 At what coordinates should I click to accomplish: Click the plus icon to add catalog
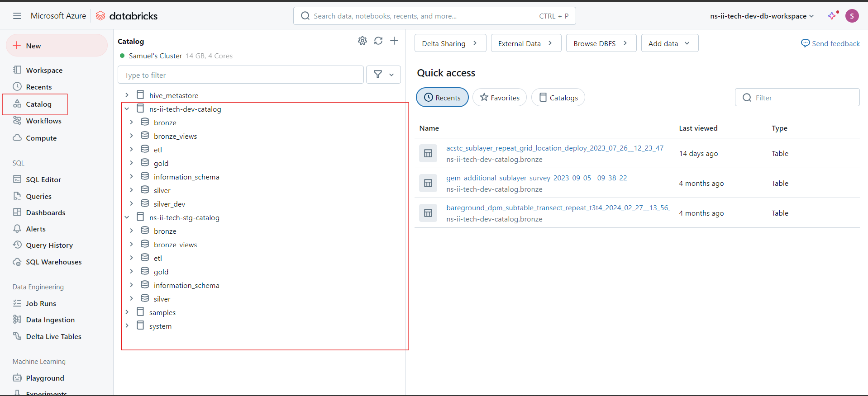[394, 41]
